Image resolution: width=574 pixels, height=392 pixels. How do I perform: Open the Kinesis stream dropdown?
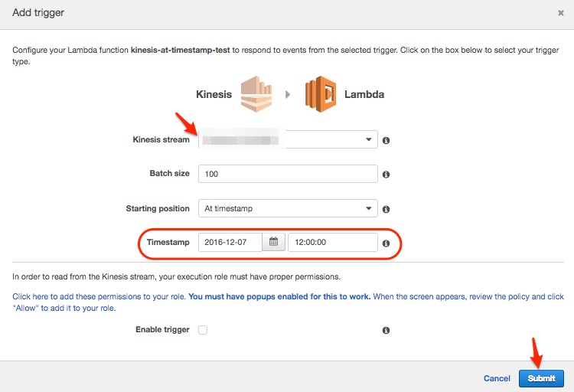pyautogui.click(x=288, y=140)
